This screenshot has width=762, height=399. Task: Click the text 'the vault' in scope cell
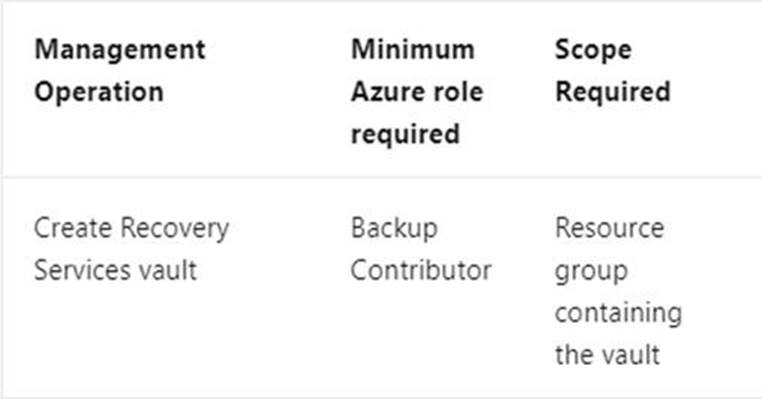(x=607, y=354)
